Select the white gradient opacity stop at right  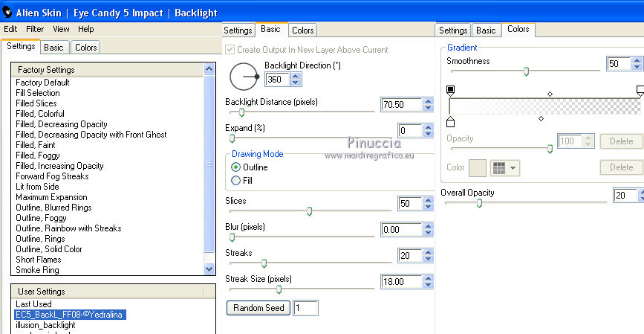tap(640, 91)
